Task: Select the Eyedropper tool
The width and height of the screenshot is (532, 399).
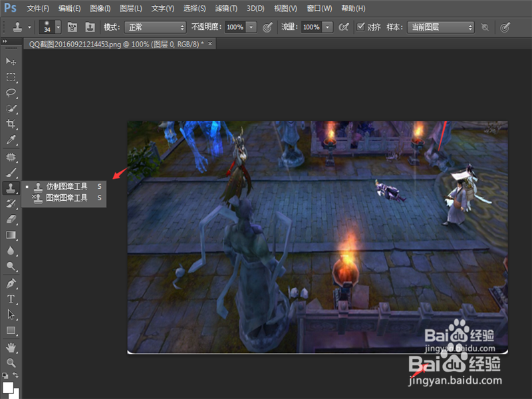Action: coord(11,140)
